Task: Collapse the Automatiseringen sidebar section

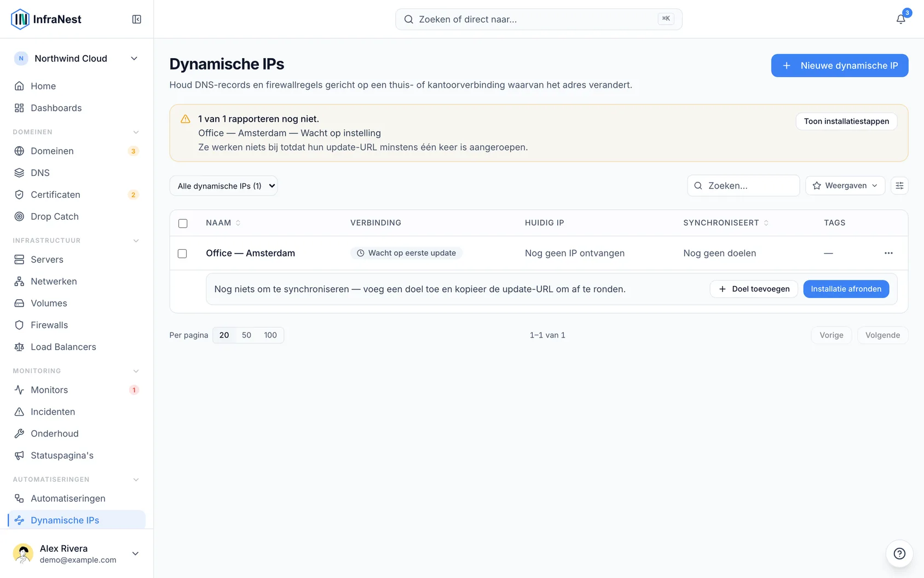Action: [136, 479]
